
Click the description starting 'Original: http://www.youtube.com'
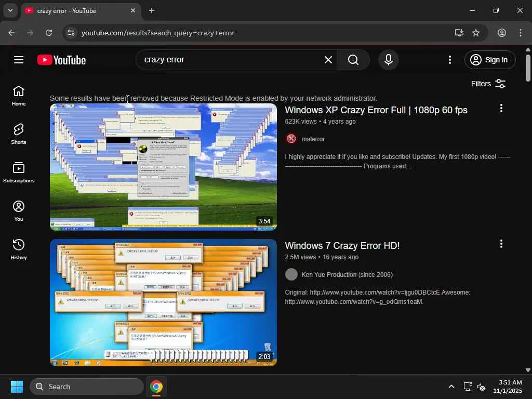(377, 297)
